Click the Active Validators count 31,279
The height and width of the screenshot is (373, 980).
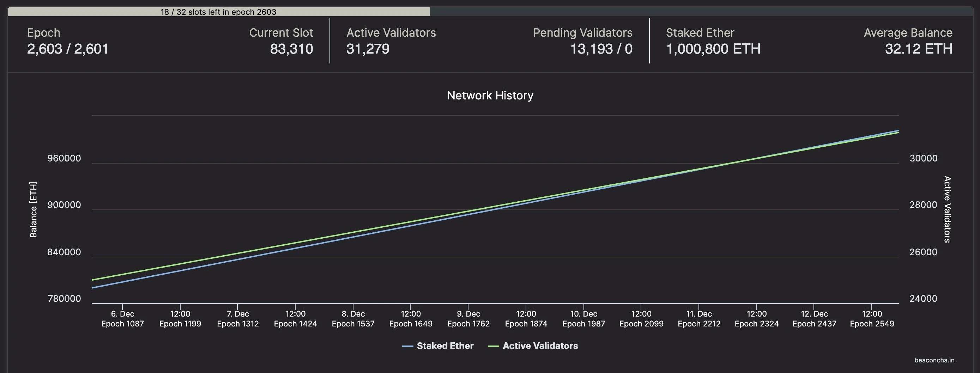368,49
